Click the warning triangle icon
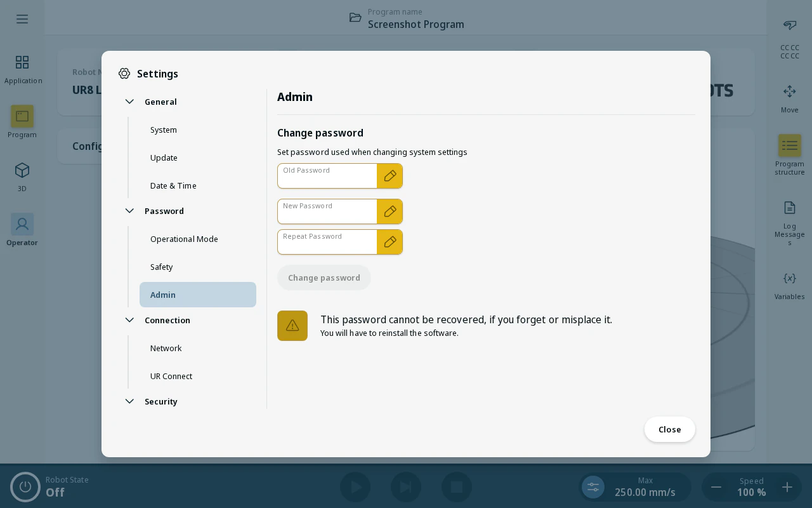 tap(292, 326)
